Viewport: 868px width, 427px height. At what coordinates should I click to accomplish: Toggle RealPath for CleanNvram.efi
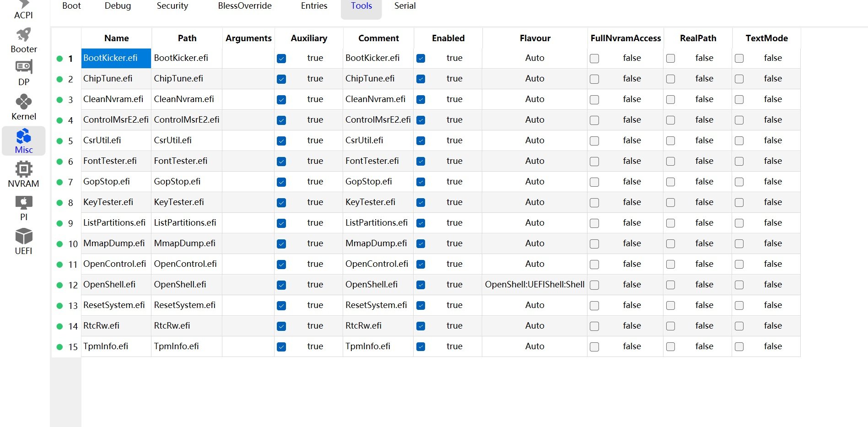point(670,100)
